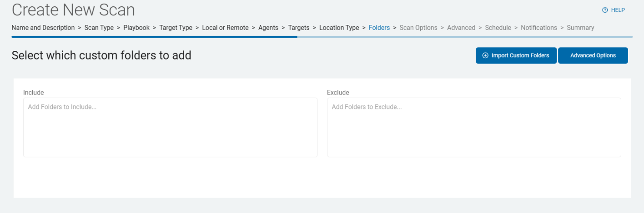View the Summary step
Image resolution: width=644 pixels, height=213 pixels.
(580, 28)
